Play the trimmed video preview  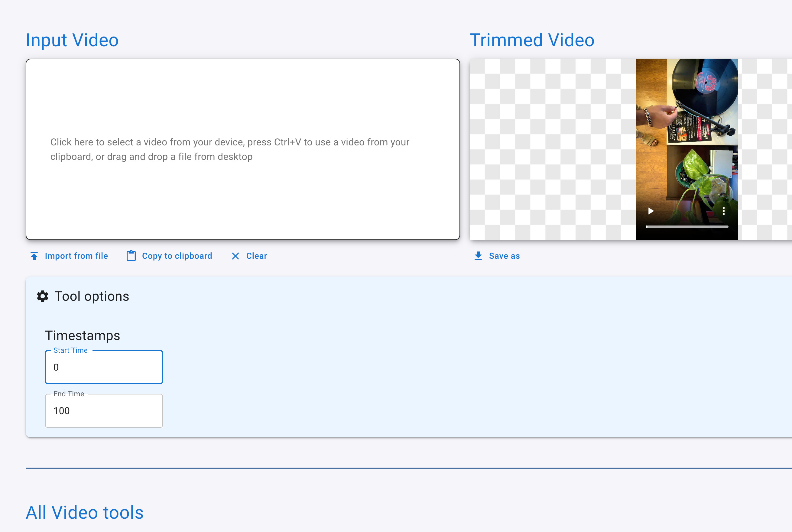pos(651,211)
